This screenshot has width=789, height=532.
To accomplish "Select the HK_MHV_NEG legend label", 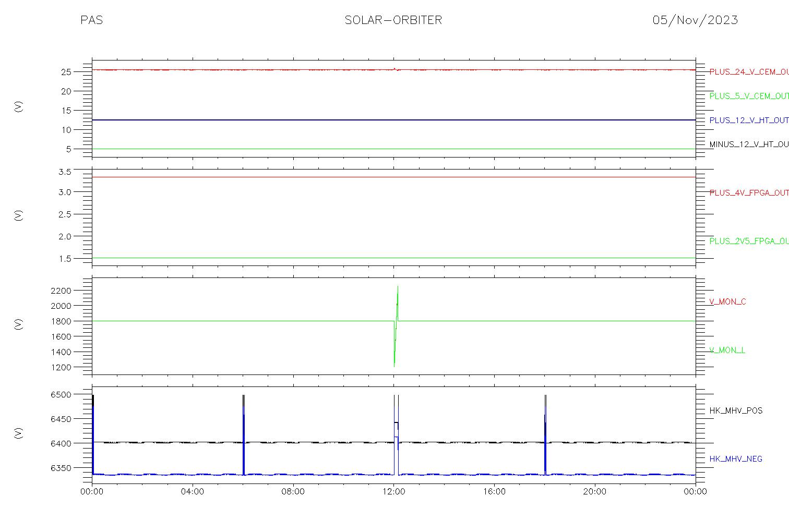I will point(736,460).
